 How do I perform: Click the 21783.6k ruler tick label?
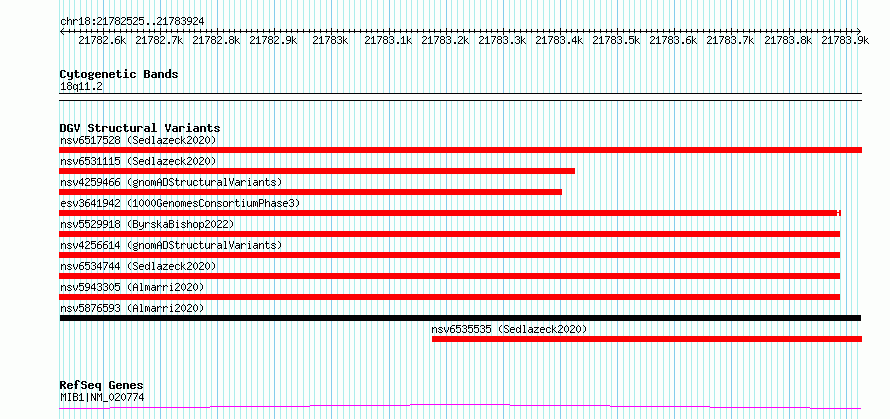coord(673,40)
